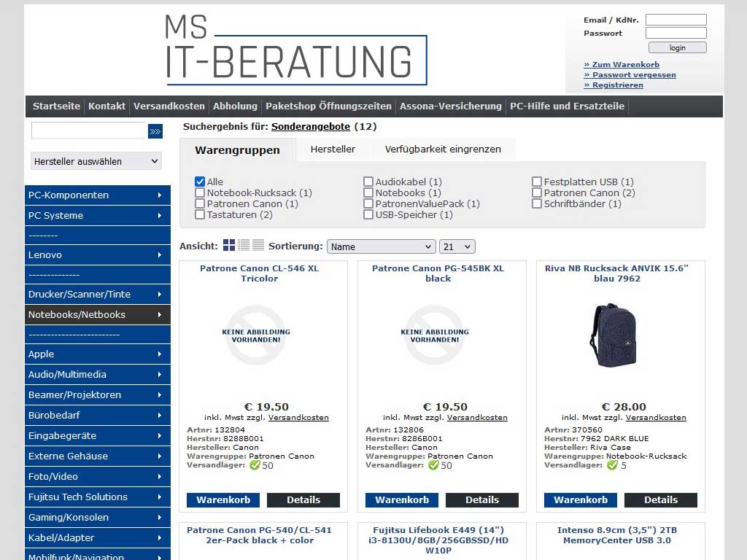Check Tastaturen filter checkbox
This screenshot has width=747, height=560.
[x=200, y=214]
